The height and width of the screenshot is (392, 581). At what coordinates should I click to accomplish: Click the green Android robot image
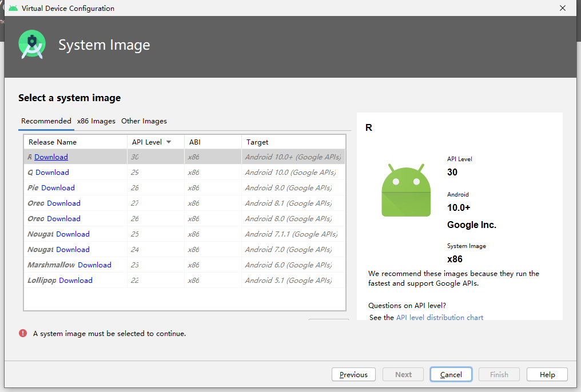406,190
